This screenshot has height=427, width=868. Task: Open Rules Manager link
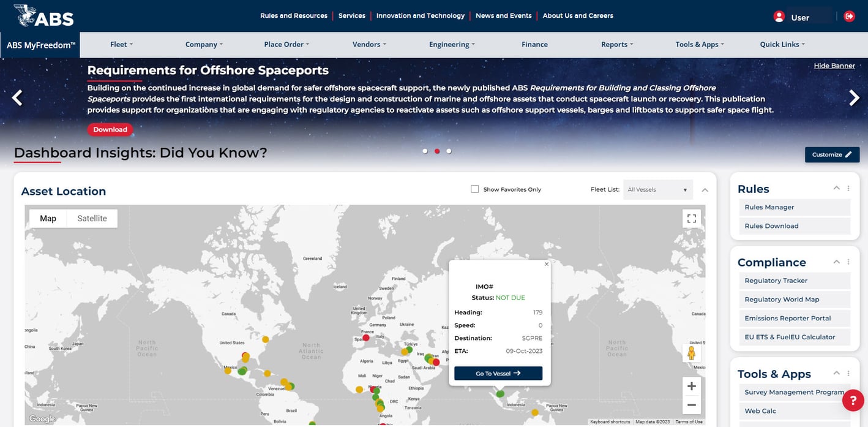click(x=795, y=207)
